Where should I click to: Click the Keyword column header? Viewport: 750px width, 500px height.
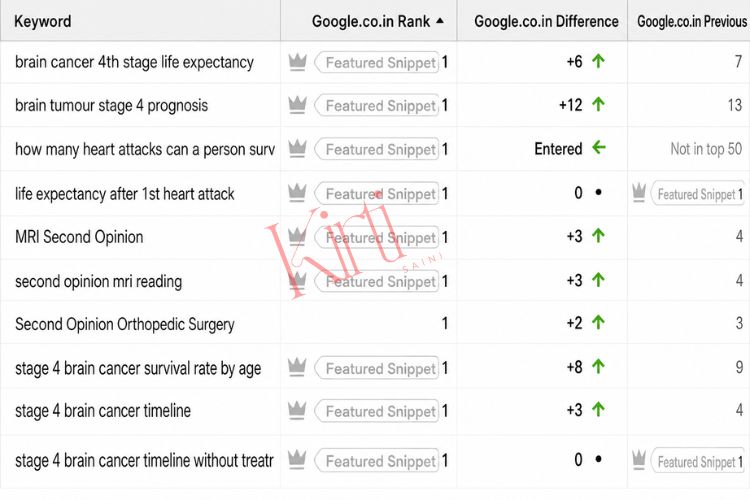click(x=43, y=22)
